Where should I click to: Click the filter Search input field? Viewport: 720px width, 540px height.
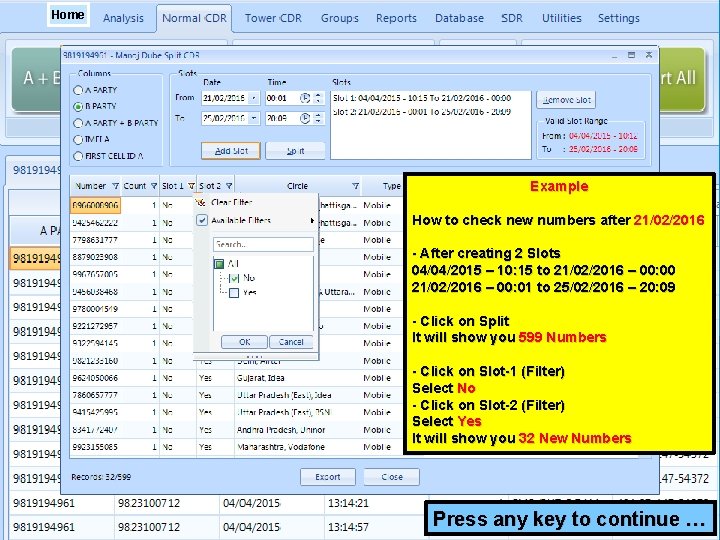pyautogui.click(x=263, y=244)
